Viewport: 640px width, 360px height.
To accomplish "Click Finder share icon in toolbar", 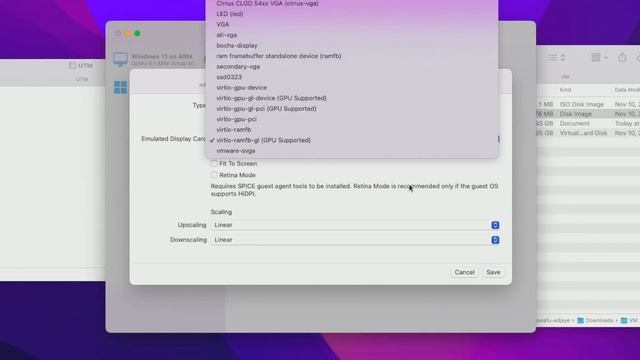I will [622, 57].
